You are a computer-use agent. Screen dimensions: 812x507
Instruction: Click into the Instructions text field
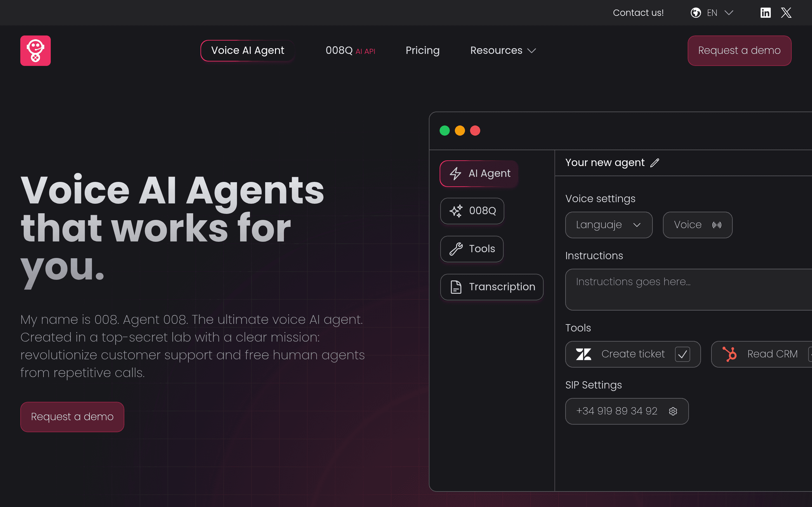click(689, 290)
